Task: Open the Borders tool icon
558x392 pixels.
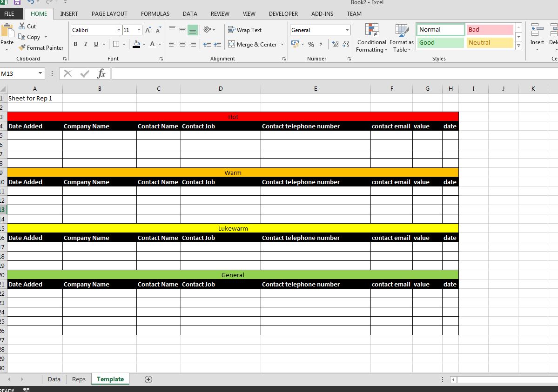Action: [116, 44]
